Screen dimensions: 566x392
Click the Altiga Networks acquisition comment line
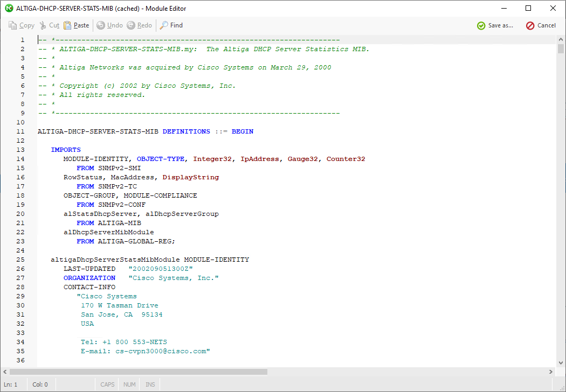[195, 67]
